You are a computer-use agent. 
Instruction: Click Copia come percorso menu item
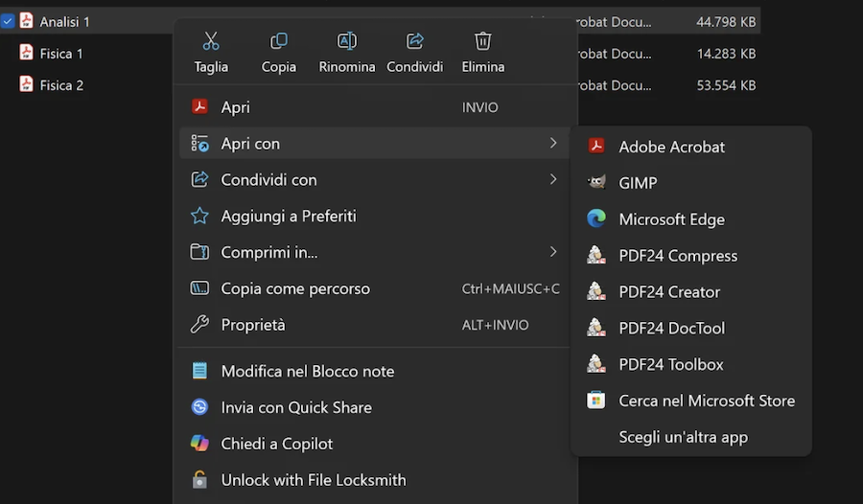(x=294, y=288)
